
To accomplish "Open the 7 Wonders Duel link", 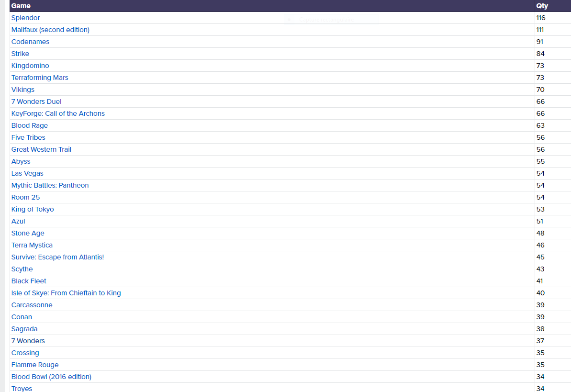I will [36, 101].
